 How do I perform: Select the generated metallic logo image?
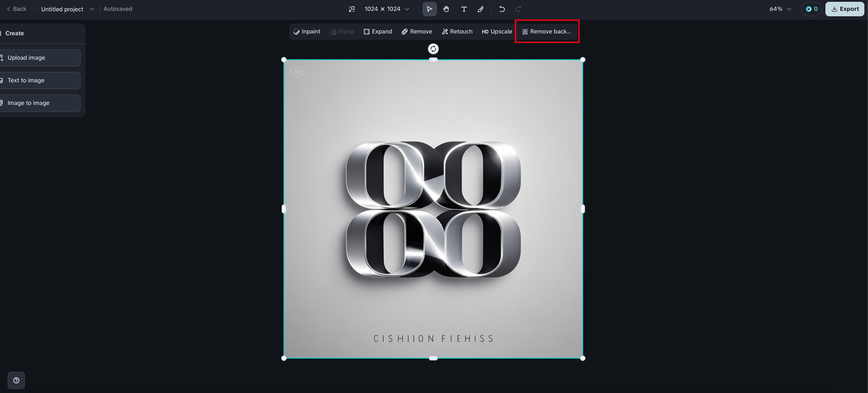tap(433, 209)
